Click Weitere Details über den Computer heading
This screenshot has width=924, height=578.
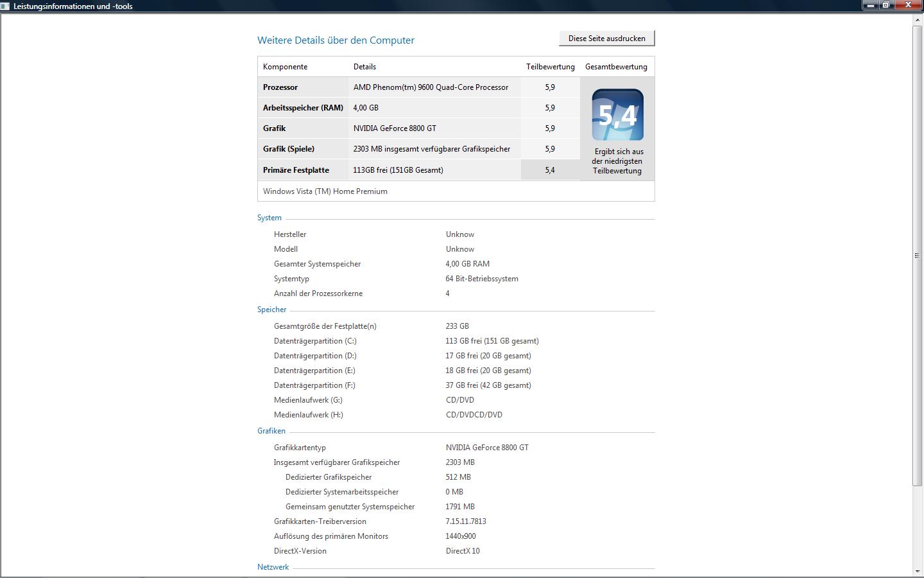point(336,40)
